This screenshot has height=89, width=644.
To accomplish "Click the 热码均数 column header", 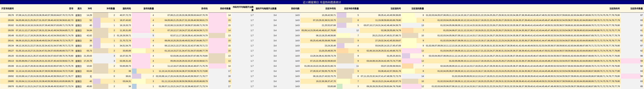I will pyautogui.click(x=295, y=9).
